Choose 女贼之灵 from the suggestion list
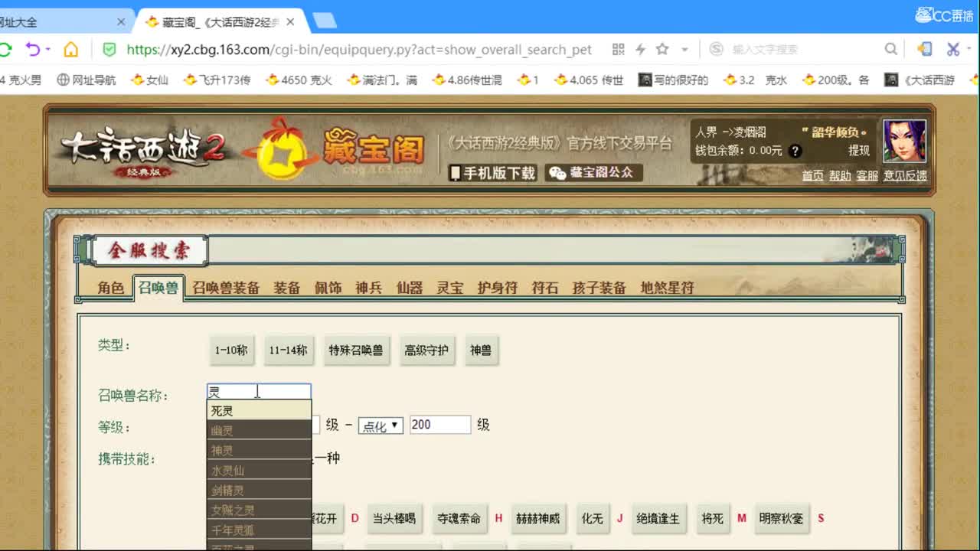Screen dimensions: 980x551 (x=259, y=510)
